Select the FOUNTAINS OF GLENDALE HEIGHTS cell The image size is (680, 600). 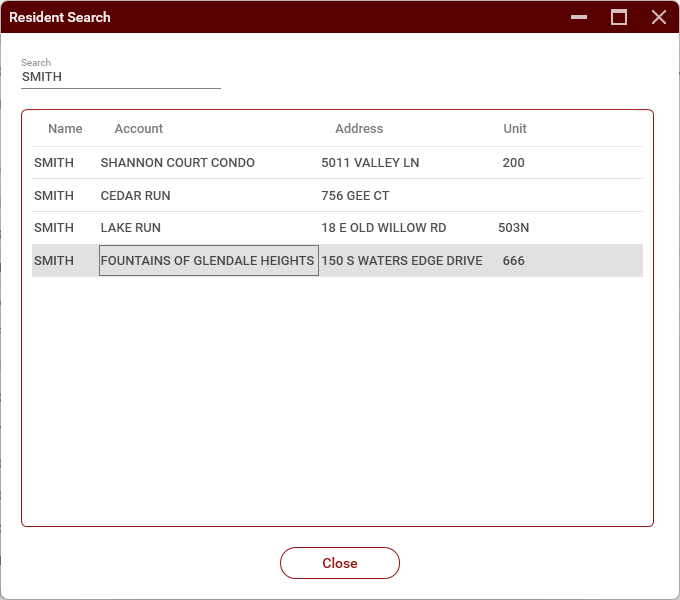tap(208, 261)
